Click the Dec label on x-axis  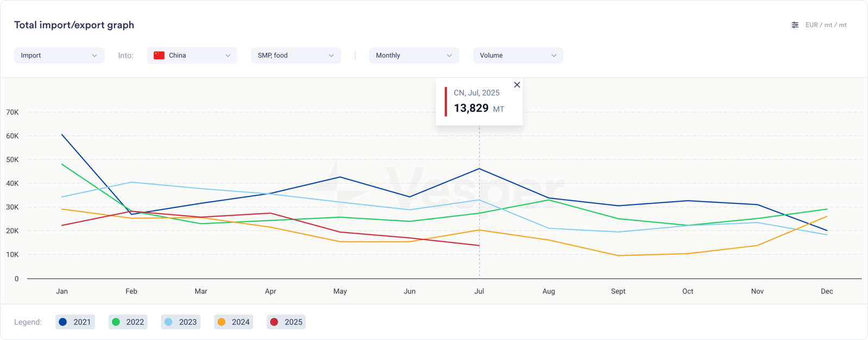pyautogui.click(x=827, y=291)
